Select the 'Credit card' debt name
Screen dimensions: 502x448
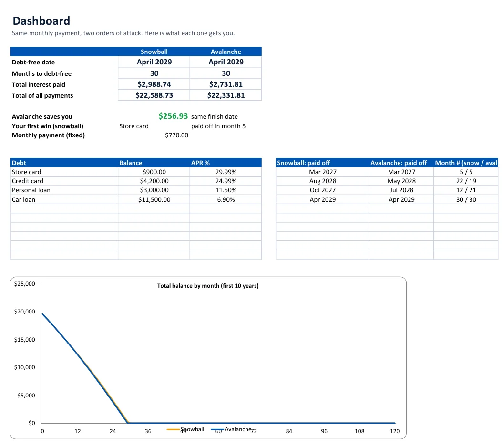click(x=27, y=181)
